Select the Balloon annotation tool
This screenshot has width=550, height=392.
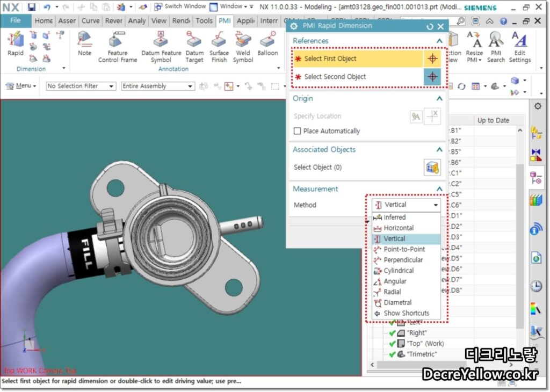[x=267, y=43]
